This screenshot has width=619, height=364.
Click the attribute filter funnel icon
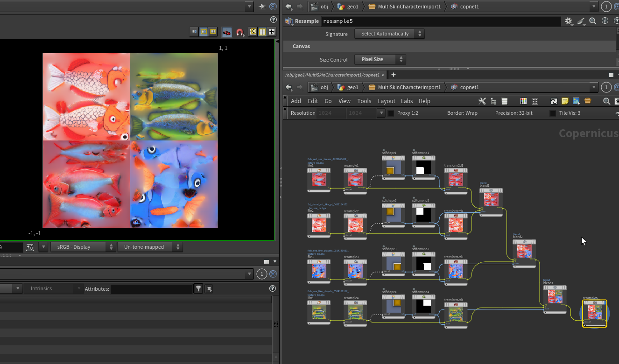[199, 289]
